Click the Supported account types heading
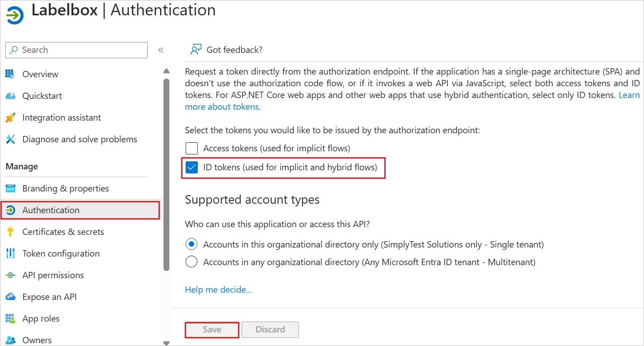 coord(252,200)
